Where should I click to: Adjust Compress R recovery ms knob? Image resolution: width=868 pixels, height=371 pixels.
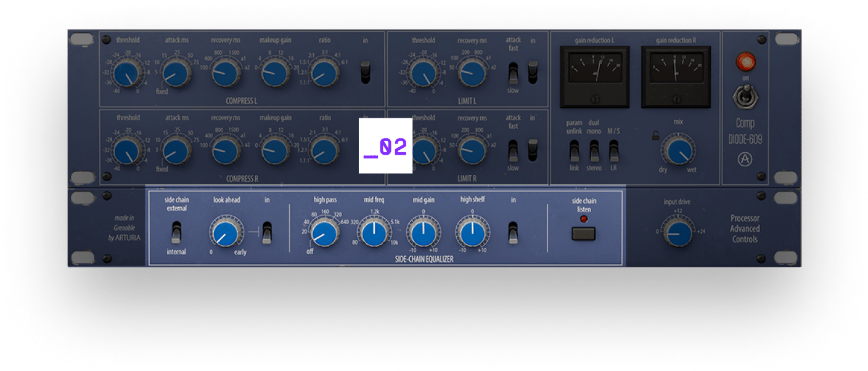(x=226, y=150)
